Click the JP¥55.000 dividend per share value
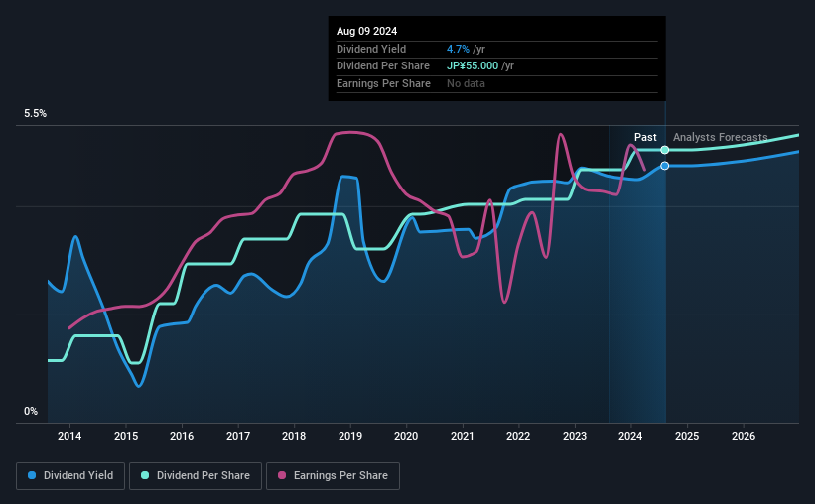This screenshot has height=504, width=815. click(x=473, y=66)
